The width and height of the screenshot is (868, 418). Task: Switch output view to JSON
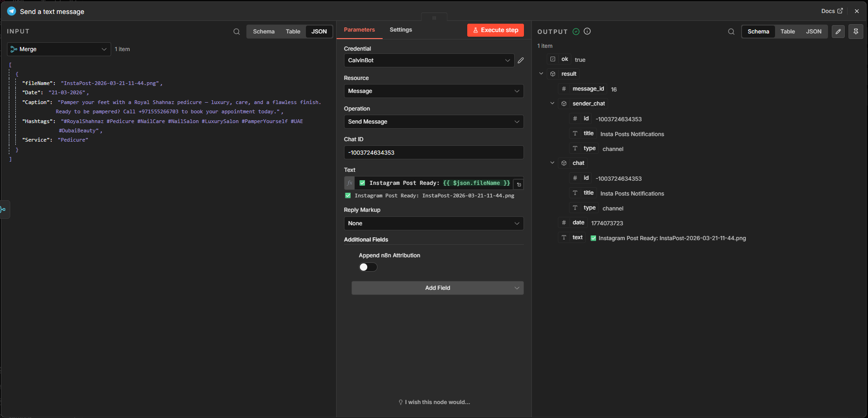814,32
